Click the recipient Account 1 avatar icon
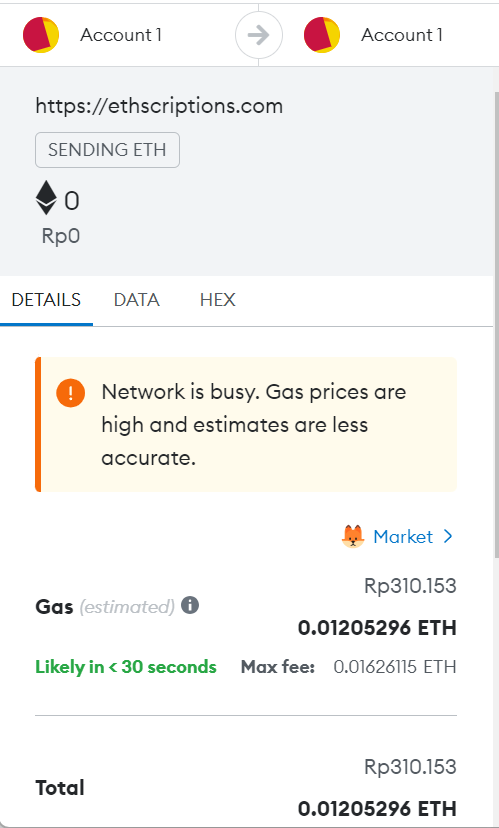The width and height of the screenshot is (499, 828). tap(322, 35)
